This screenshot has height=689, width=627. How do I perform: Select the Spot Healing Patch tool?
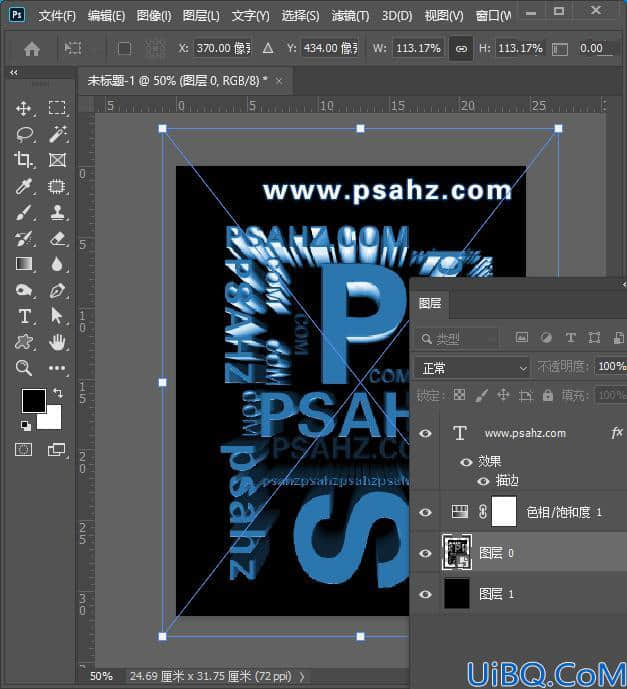[x=57, y=186]
